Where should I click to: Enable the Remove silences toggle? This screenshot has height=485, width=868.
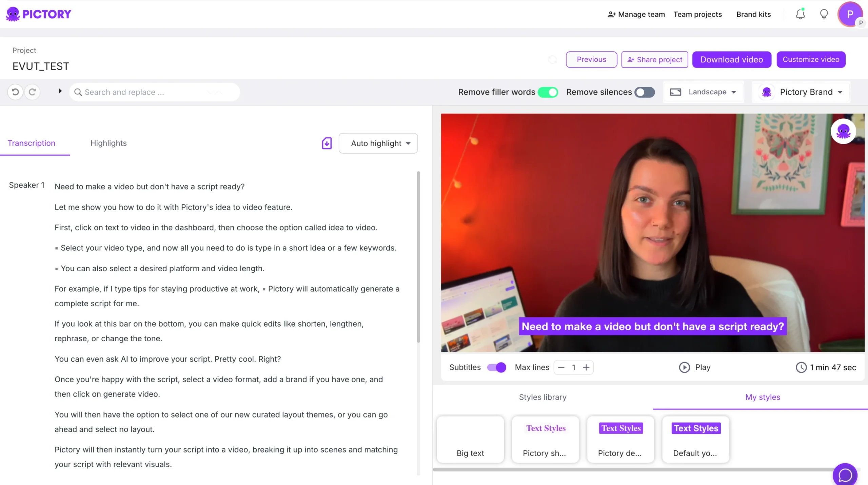coord(644,92)
